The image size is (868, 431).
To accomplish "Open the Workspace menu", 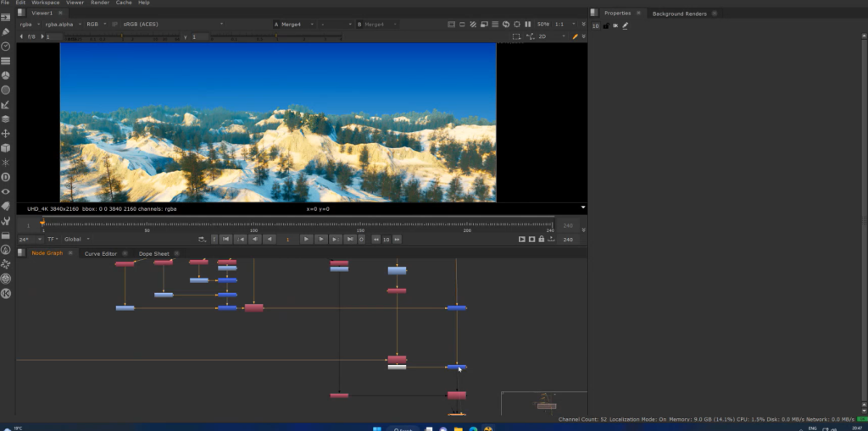I will (x=46, y=3).
